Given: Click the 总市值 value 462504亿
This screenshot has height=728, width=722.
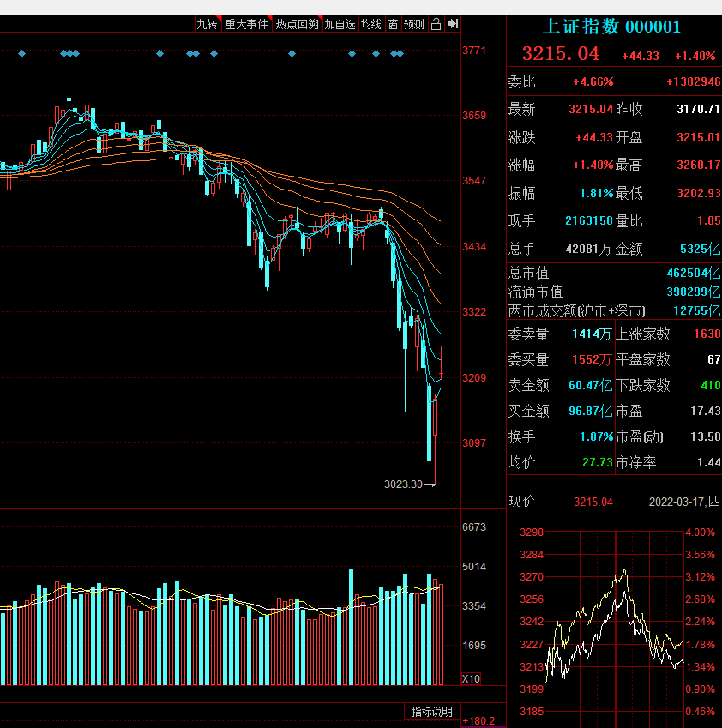Looking at the screenshot, I should 694,273.
